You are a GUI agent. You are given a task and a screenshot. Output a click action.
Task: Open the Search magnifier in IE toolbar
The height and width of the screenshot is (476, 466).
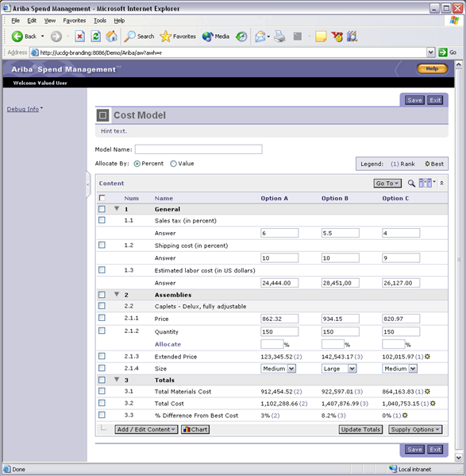point(129,37)
